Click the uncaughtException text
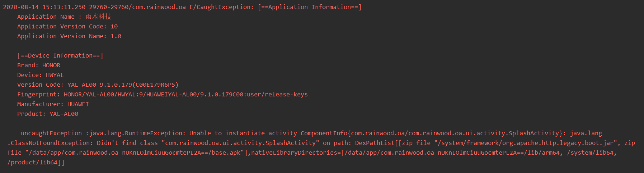Screen dimensions: 644x173 (51, 133)
